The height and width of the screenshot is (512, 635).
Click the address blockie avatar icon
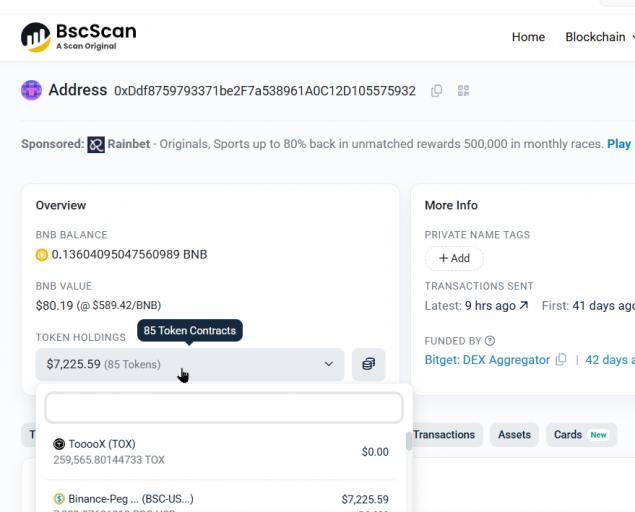(x=31, y=90)
